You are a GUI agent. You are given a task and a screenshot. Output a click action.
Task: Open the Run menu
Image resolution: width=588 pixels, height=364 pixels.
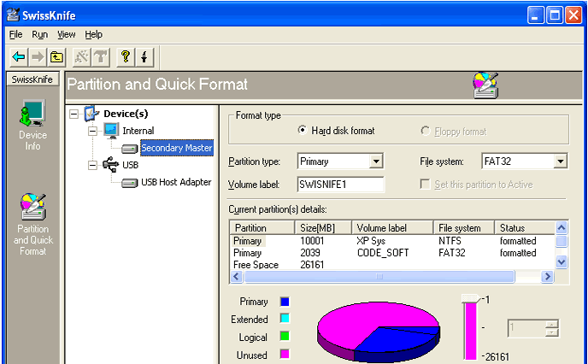click(x=40, y=34)
